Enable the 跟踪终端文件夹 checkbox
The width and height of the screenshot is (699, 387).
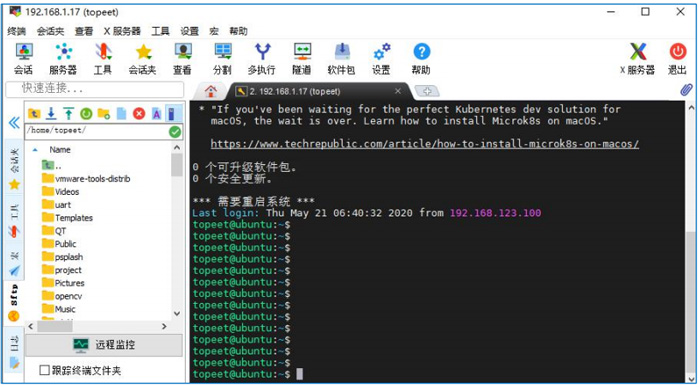[x=44, y=370]
